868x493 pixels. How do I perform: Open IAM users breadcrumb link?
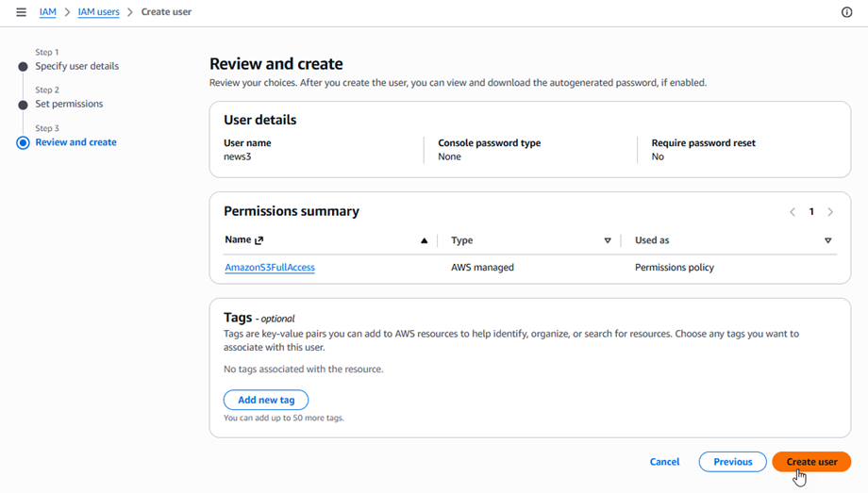(x=98, y=11)
